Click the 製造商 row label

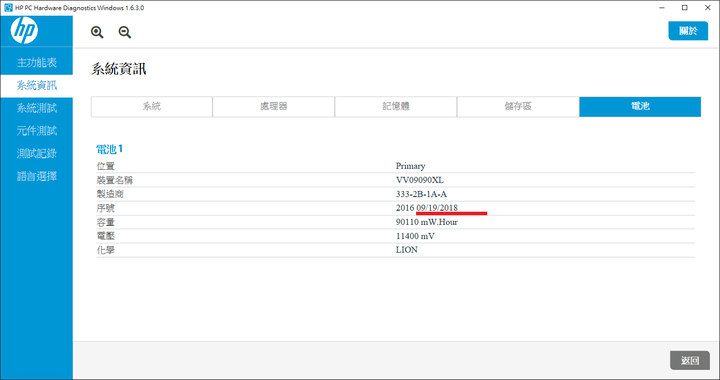pyautogui.click(x=110, y=194)
